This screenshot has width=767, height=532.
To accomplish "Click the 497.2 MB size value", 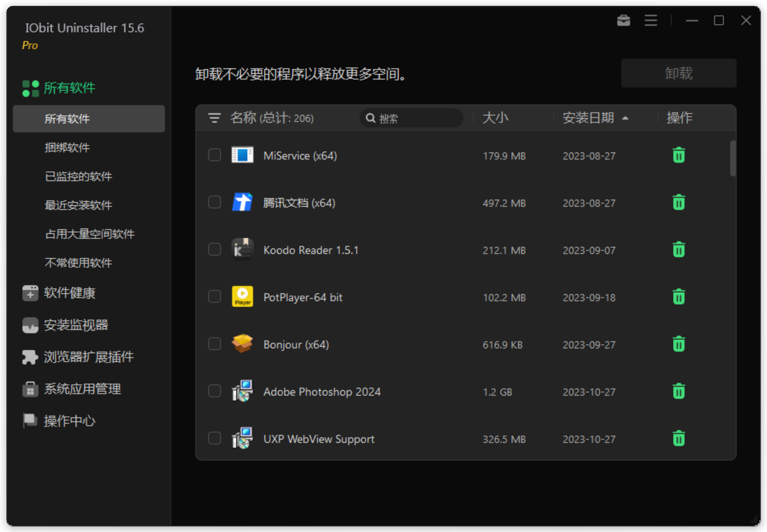I will click(504, 203).
